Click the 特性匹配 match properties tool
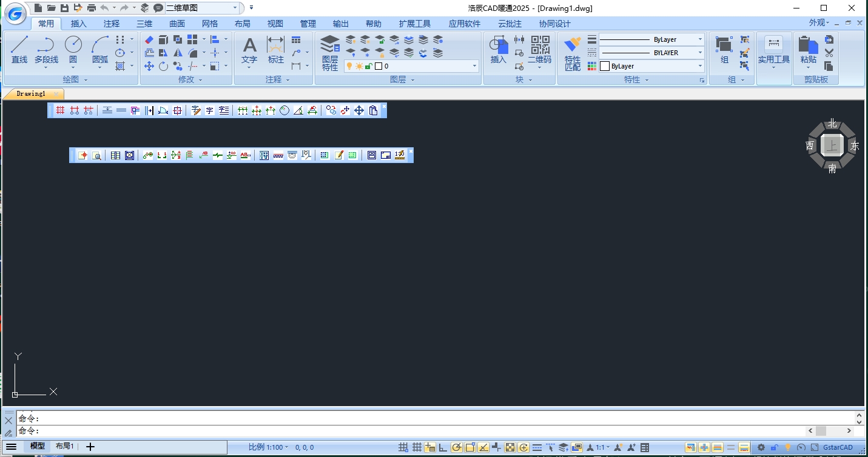868x457 pixels. click(573, 53)
